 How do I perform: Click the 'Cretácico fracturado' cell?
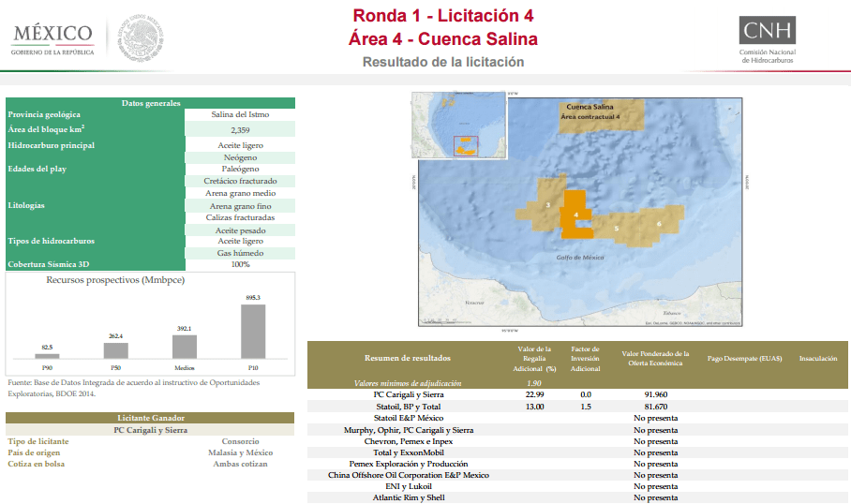240,181
